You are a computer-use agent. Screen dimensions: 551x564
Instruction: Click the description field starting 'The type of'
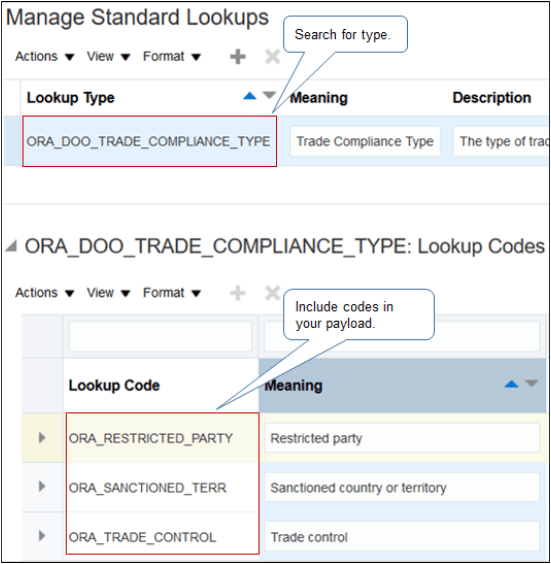pos(501,141)
